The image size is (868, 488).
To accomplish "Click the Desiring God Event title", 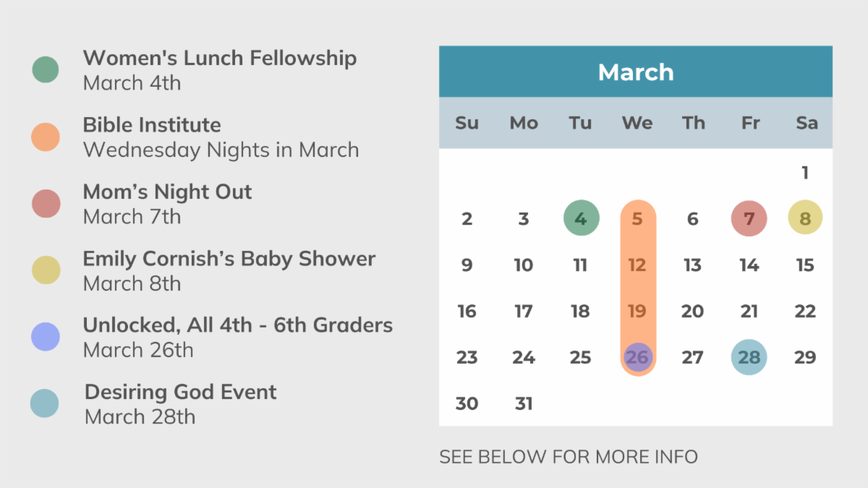I will 181,392.
